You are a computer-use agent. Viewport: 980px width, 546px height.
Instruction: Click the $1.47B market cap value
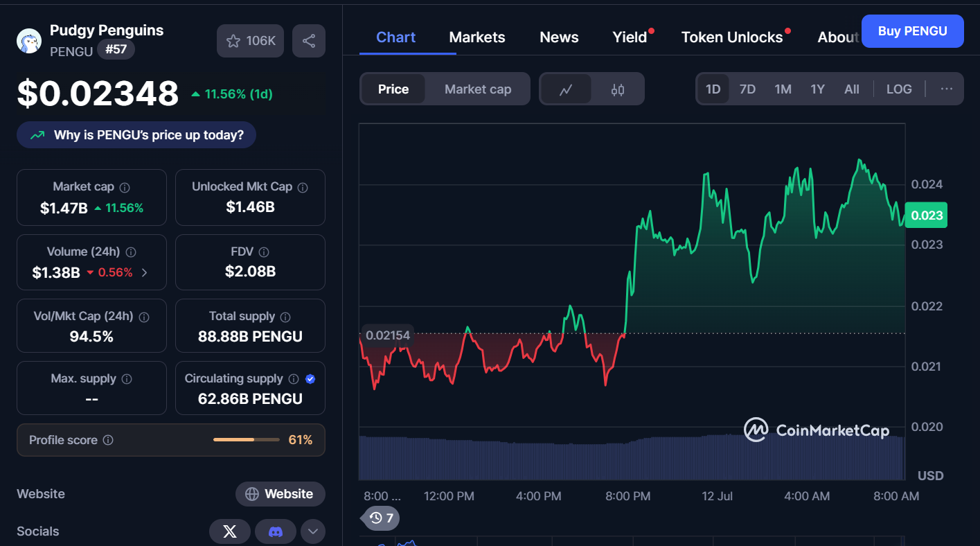(64, 208)
